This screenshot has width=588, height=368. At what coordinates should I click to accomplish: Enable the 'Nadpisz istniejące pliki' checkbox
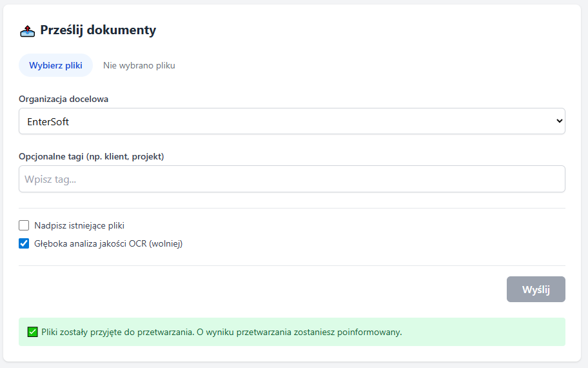tap(24, 225)
